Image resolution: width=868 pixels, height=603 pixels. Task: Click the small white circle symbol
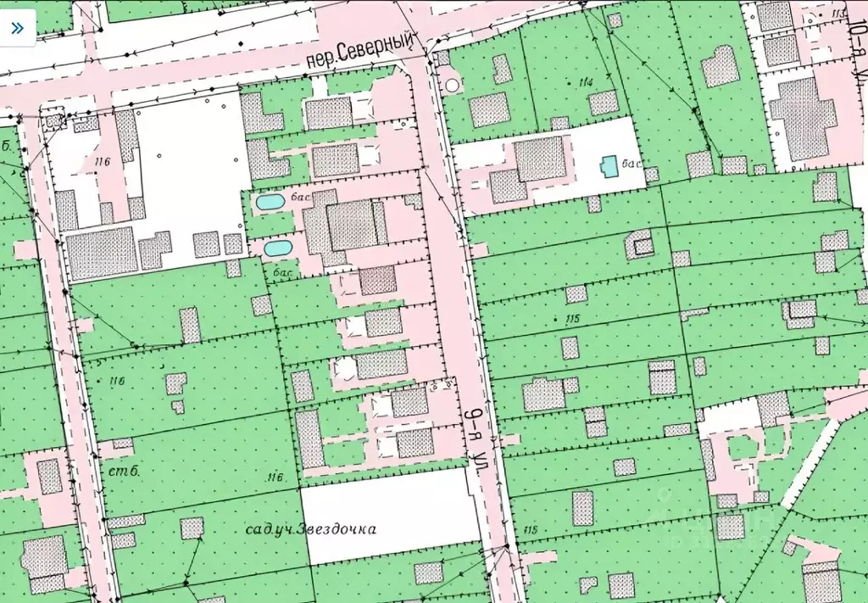pyautogui.click(x=453, y=86)
